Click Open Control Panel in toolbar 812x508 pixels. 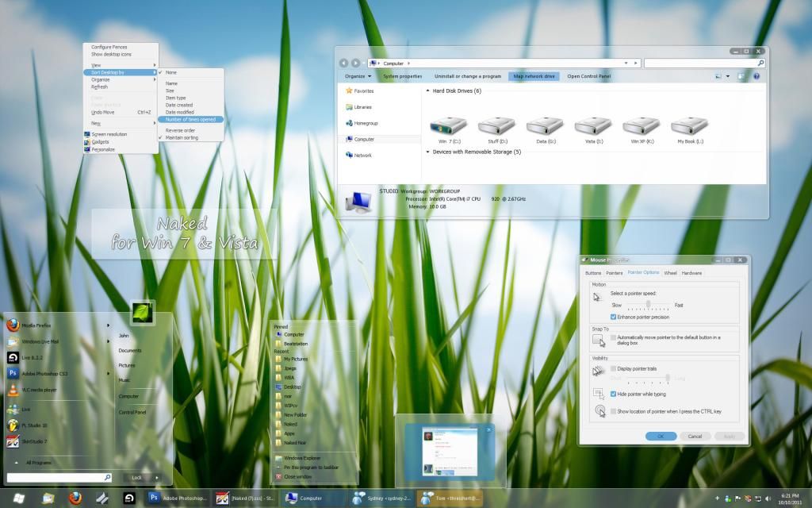tap(589, 76)
